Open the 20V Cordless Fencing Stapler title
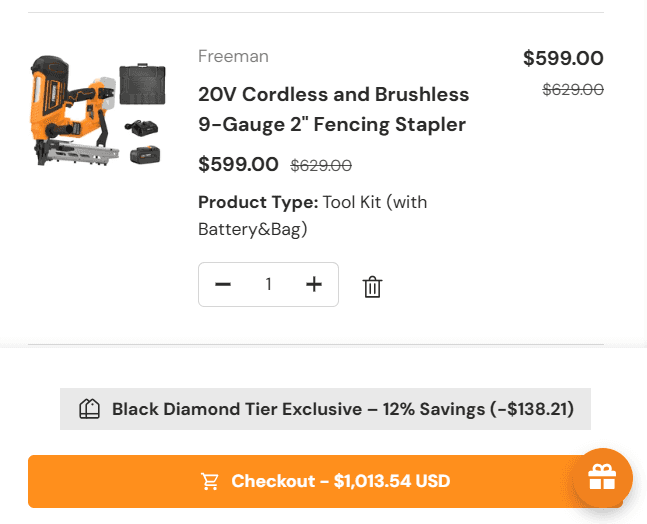 [333, 110]
